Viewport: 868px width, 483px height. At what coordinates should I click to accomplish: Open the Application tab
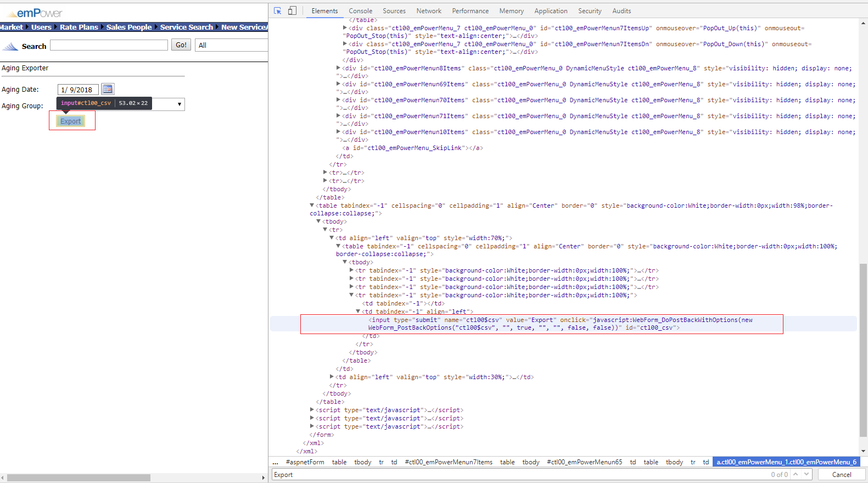click(551, 11)
